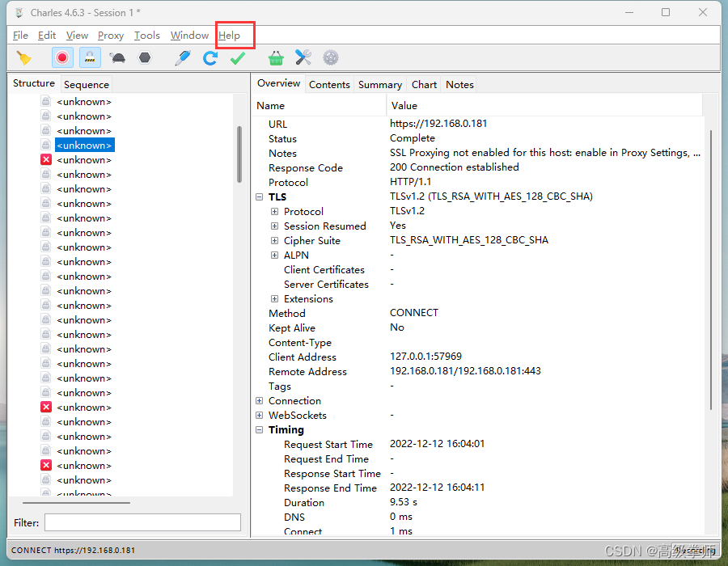Collapse the Timing section
The height and width of the screenshot is (566, 728).
click(259, 430)
